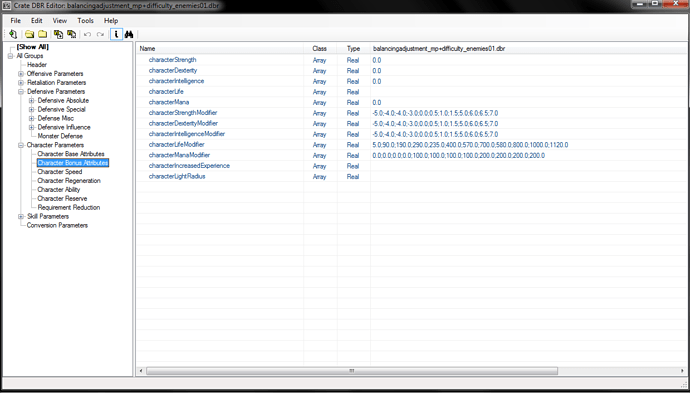Viewport: 690px width, 393px height.
Task: Select the characterStrengthModifier row name
Action: point(183,113)
